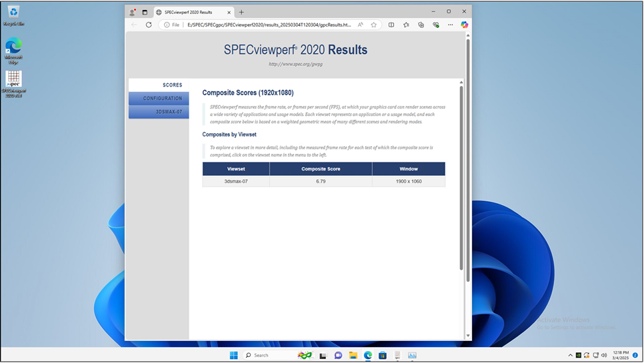Select the SCORES tab
Image resolution: width=644 pixels, height=363 pixels.
[159, 85]
